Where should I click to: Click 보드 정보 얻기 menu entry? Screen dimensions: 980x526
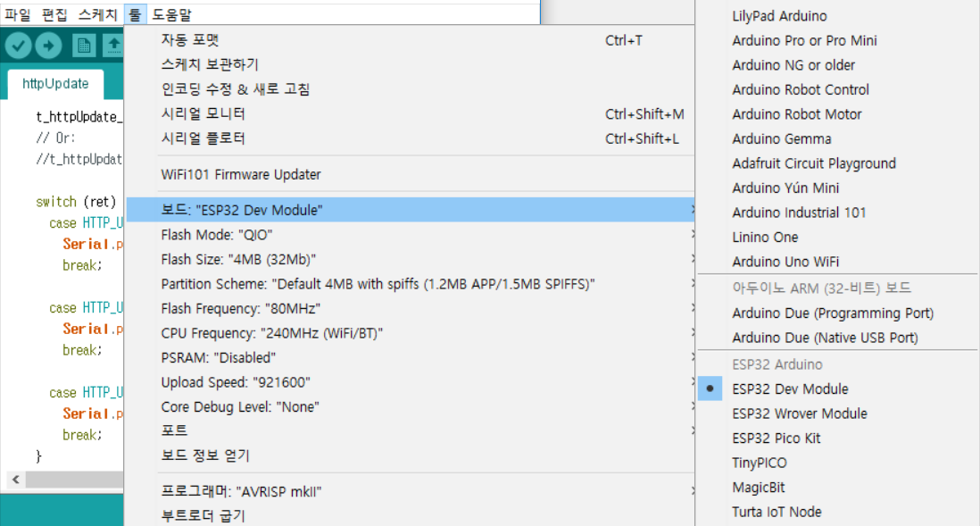(x=410, y=455)
